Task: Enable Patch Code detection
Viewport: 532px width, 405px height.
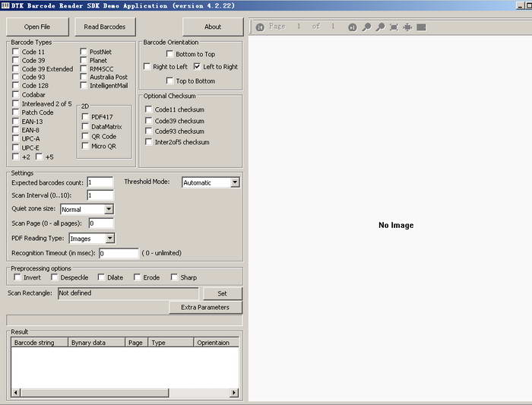Action: pyautogui.click(x=16, y=112)
